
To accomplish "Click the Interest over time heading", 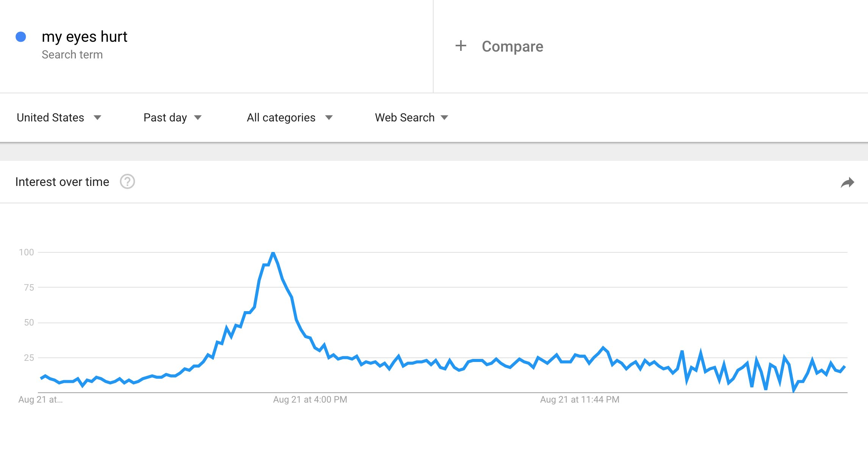I will pos(62,182).
